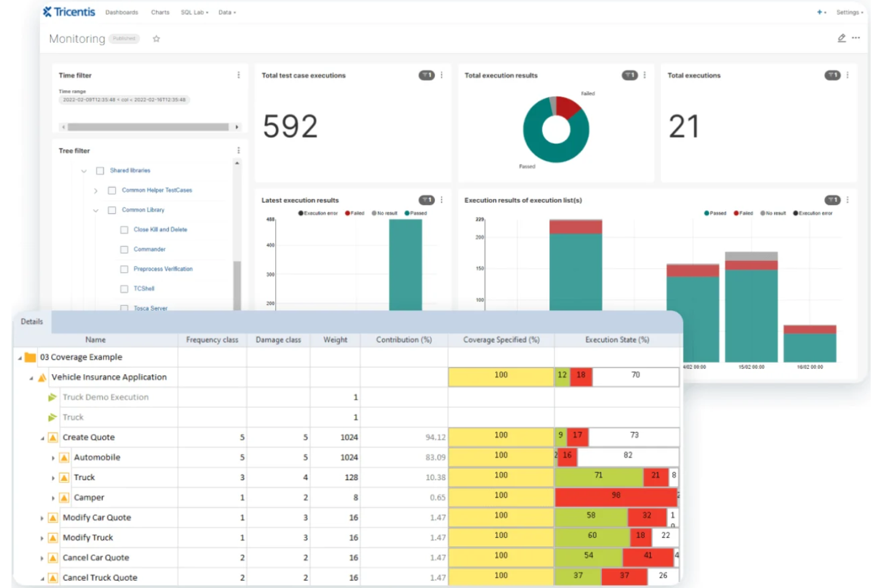Check the Shared libraries checkbox
The image size is (882, 588).
pos(99,170)
